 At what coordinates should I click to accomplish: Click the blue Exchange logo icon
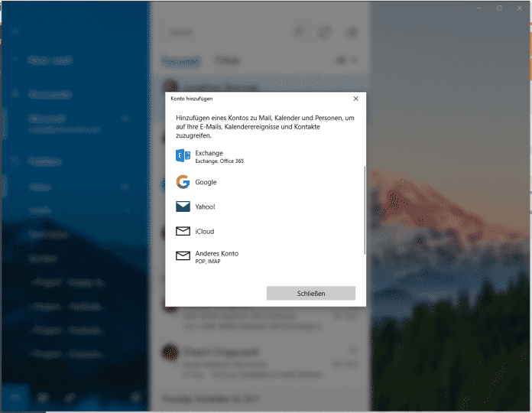[x=183, y=156]
